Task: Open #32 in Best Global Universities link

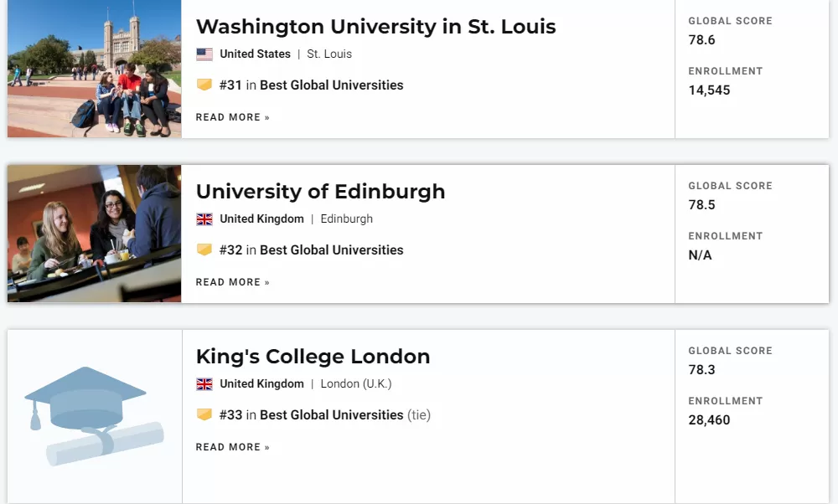Action: pos(311,249)
